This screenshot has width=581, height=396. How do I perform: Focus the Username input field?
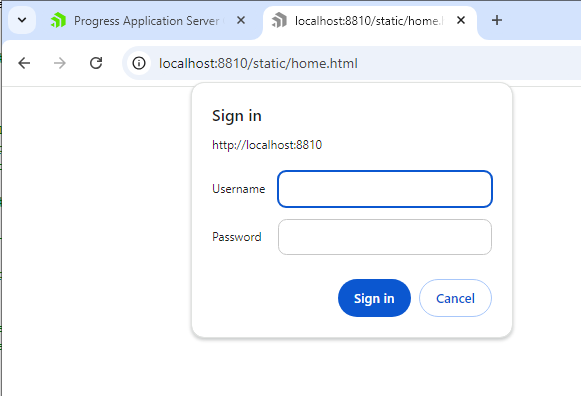385,189
